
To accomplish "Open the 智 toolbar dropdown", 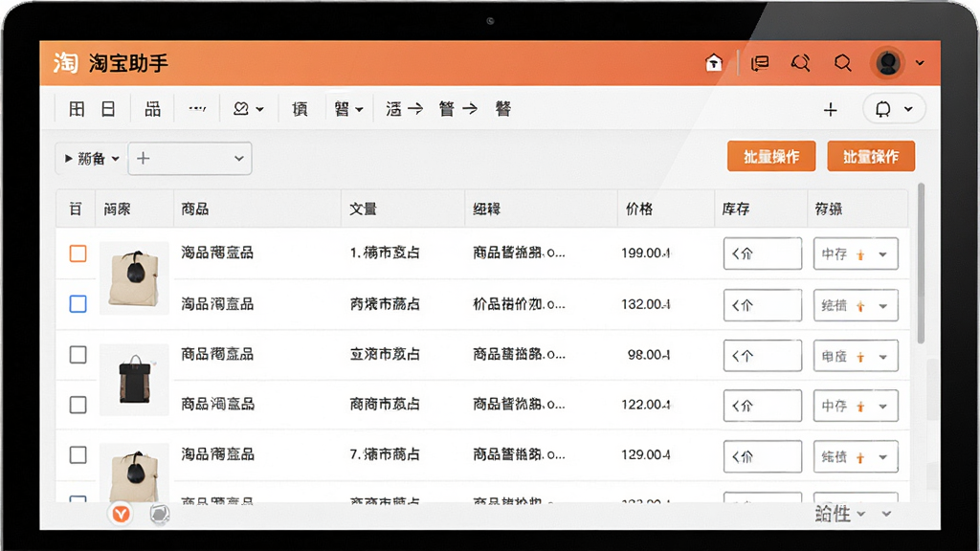I will [348, 109].
